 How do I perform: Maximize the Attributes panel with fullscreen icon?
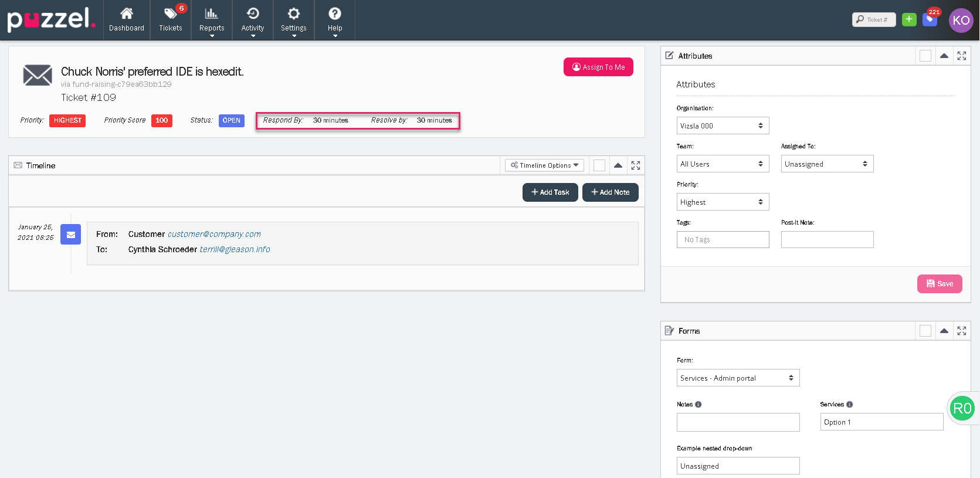click(962, 56)
